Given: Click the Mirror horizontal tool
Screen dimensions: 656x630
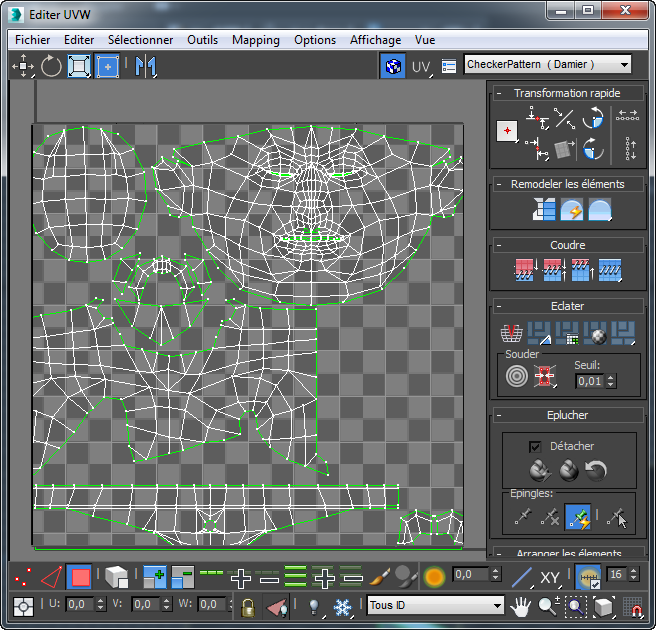Looking at the screenshot, I should [146, 66].
